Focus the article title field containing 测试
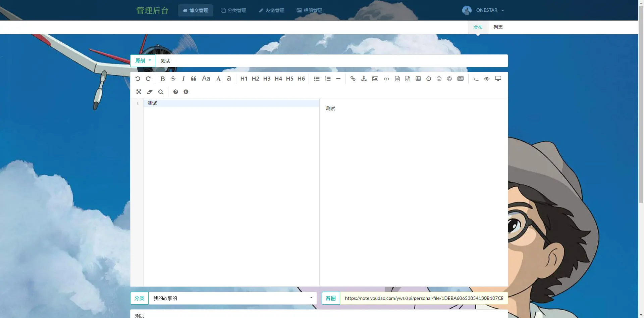 tap(331, 61)
